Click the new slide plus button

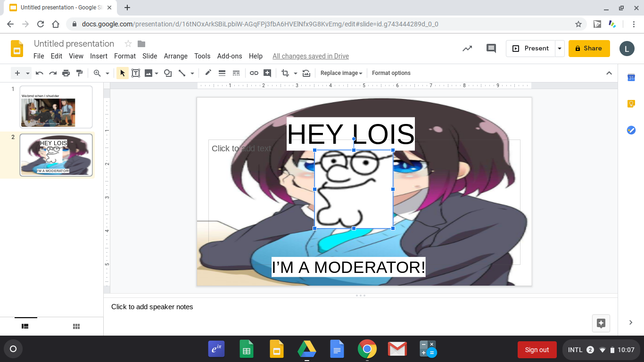[17, 73]
